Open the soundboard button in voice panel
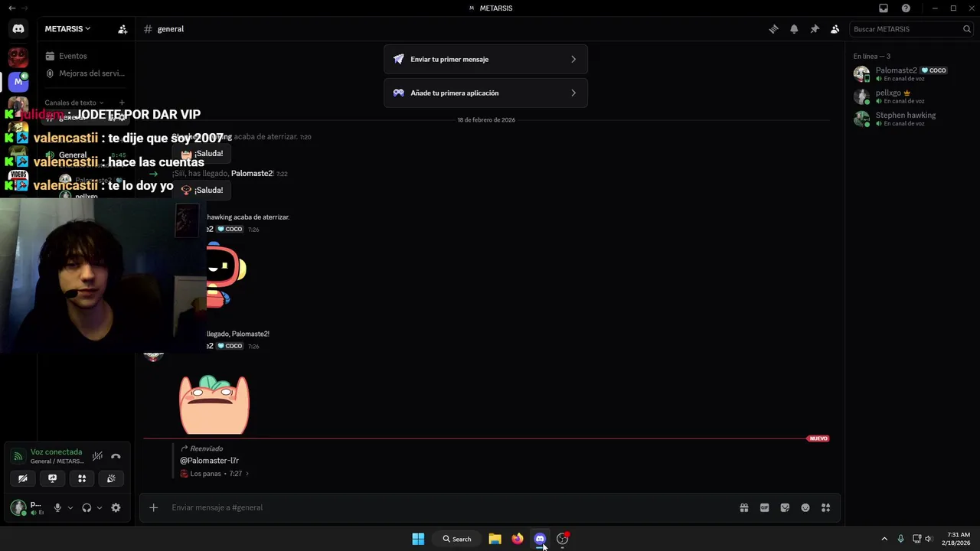Viewport: 980px width, 551px height. pyautogui.click(x=111, y=478)
